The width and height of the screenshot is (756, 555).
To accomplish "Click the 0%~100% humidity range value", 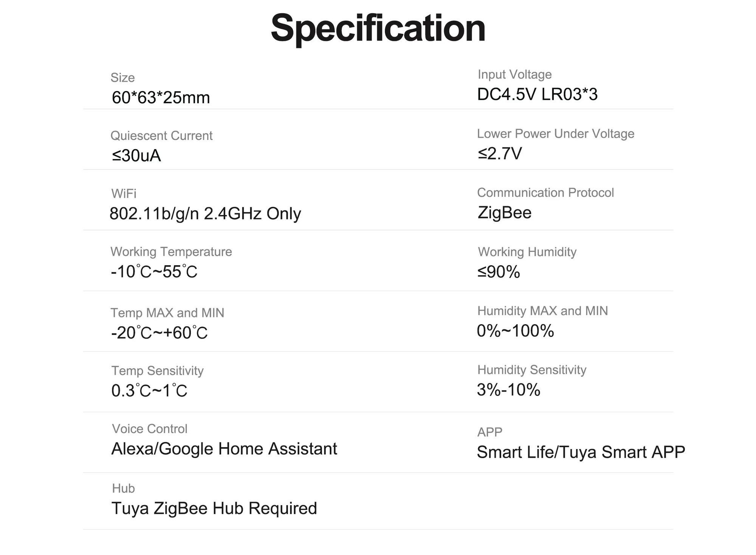I will tap(515, 331).
